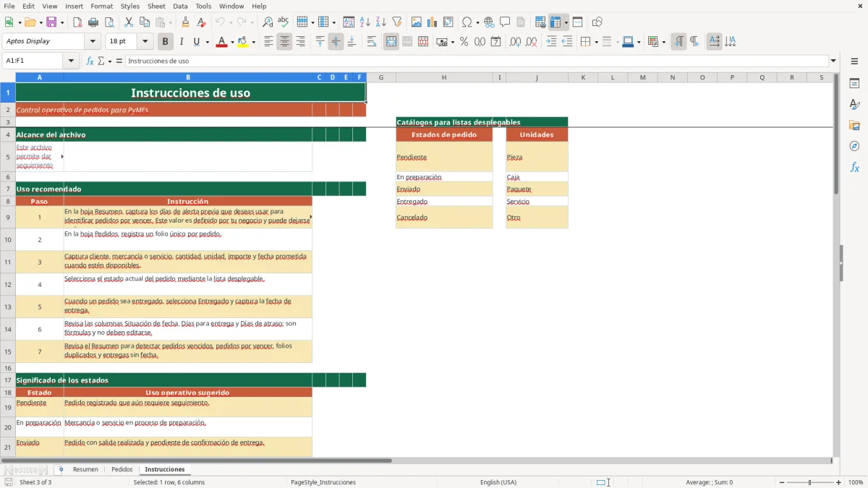This screenshot has width=868, height=488.
Task: Toggle Bold formatting
Action: (165, 42)
